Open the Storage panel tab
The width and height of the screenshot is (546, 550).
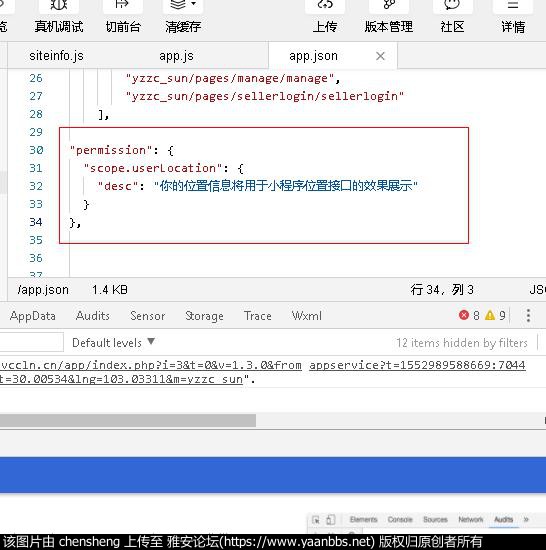[204, 316]
